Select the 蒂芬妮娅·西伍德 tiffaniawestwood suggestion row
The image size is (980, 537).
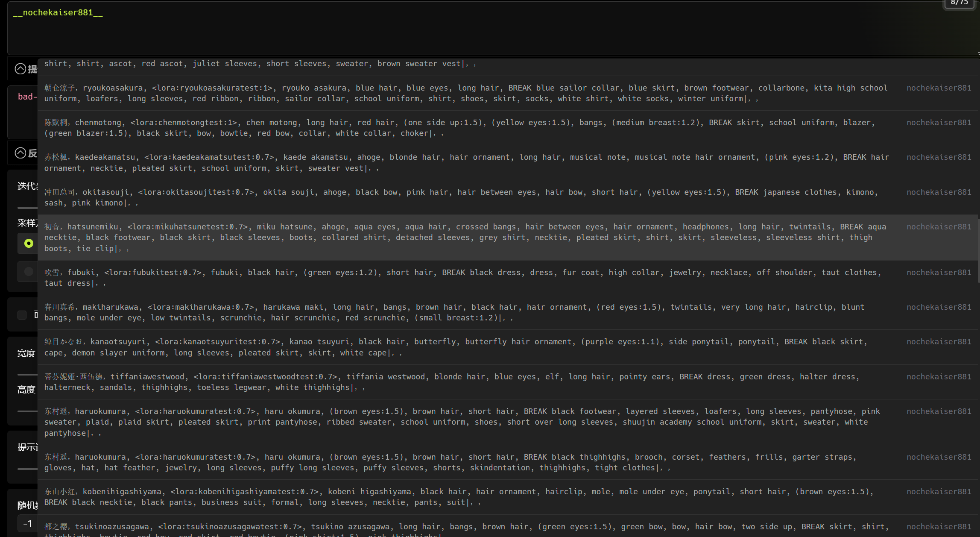pos(508,382)
